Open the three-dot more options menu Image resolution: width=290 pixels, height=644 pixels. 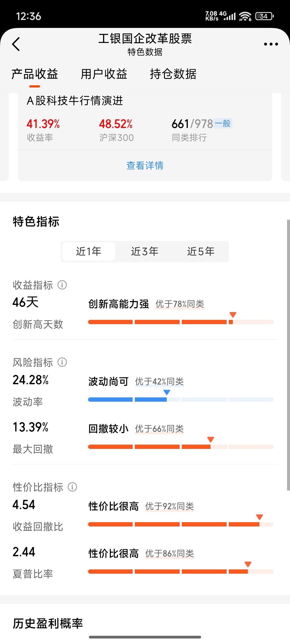tap(271, 44)
